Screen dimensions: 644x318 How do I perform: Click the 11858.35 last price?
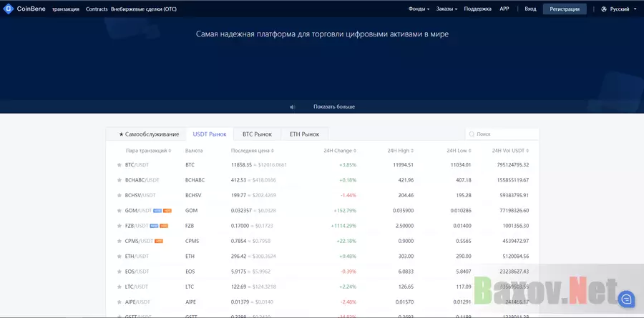241,165
